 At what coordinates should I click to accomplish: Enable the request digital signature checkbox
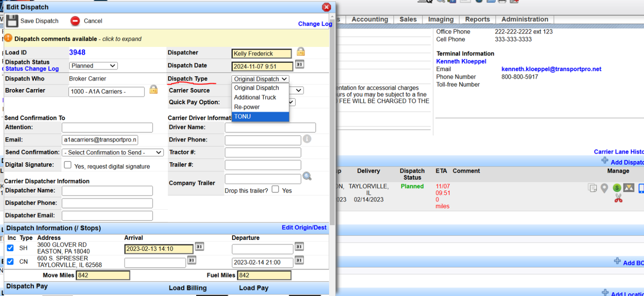pyautogui.click(x=68, y=165)
